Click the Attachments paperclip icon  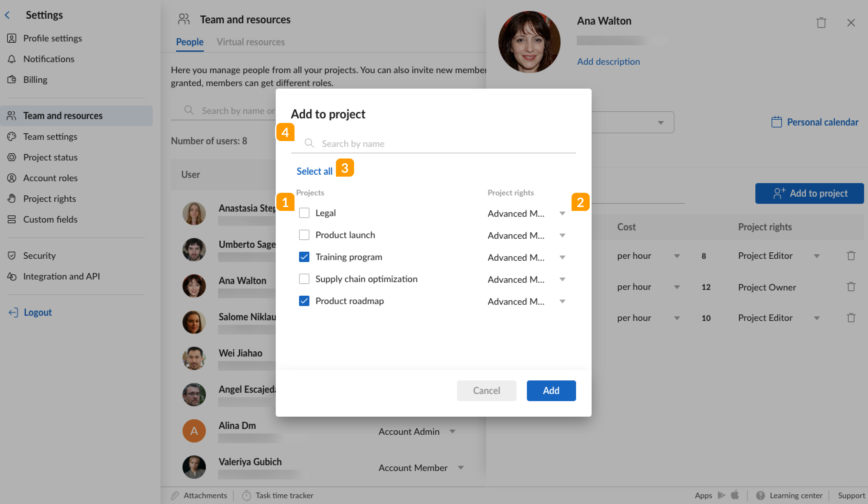pos(176,495)
